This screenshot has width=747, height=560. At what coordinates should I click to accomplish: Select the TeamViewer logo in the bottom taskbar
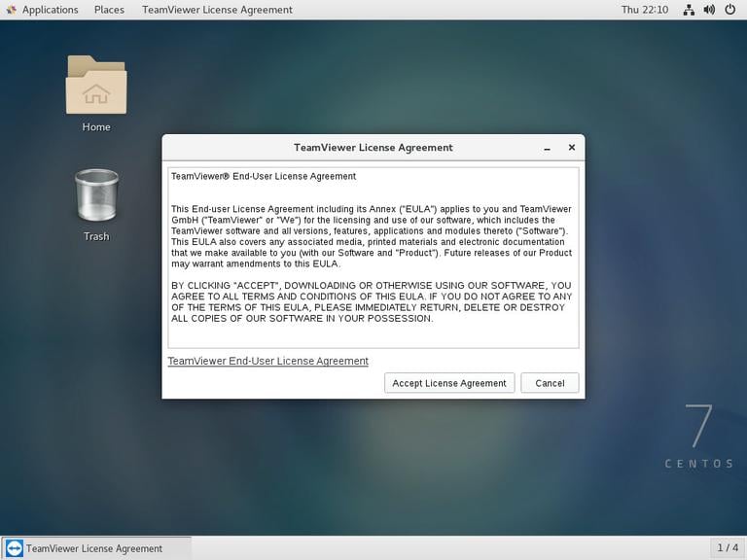pos(14,548)
